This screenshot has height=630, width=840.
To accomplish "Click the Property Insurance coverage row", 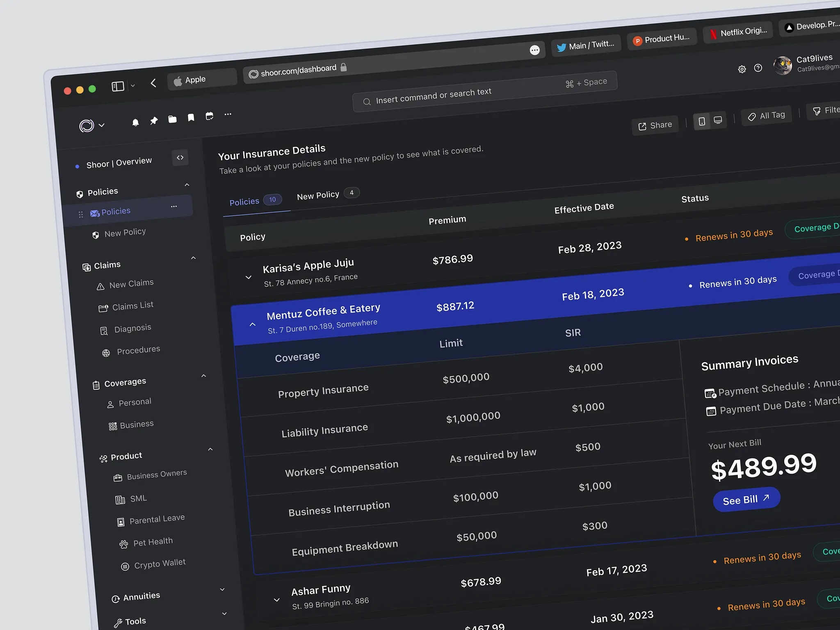I will (461, 379).
